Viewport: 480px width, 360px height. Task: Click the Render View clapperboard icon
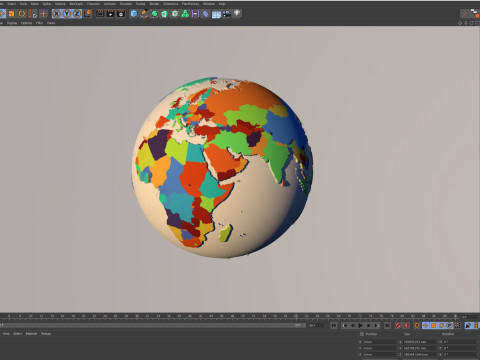100,14
